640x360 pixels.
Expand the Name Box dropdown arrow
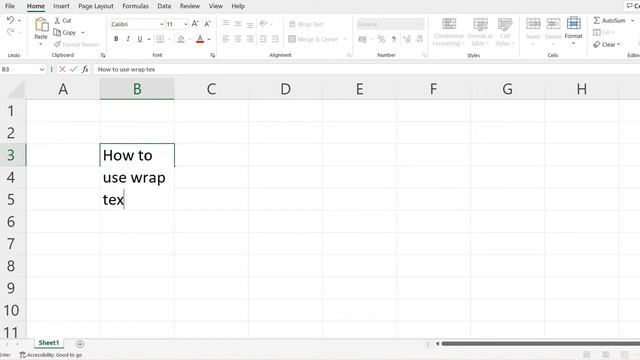[x=42, y=69]
